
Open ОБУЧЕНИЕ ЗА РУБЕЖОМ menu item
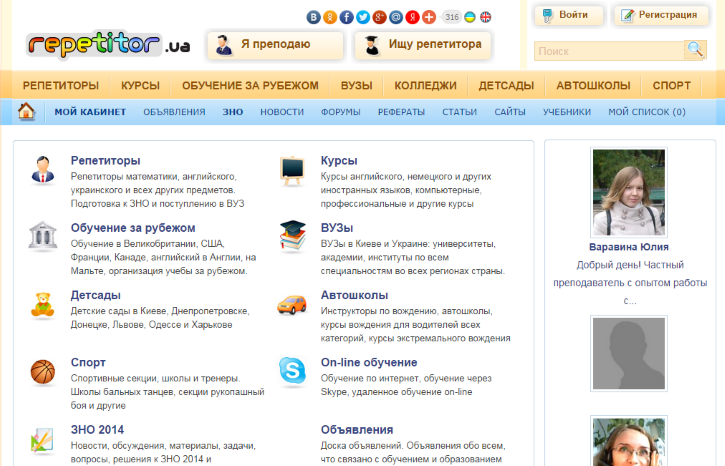(250, 86)
